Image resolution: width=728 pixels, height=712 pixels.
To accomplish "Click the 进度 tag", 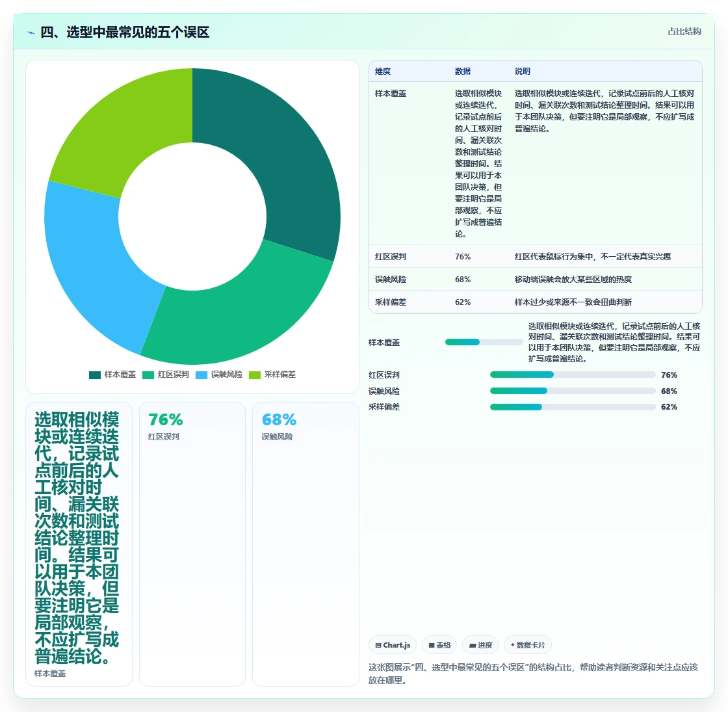I will coord(480,645).
